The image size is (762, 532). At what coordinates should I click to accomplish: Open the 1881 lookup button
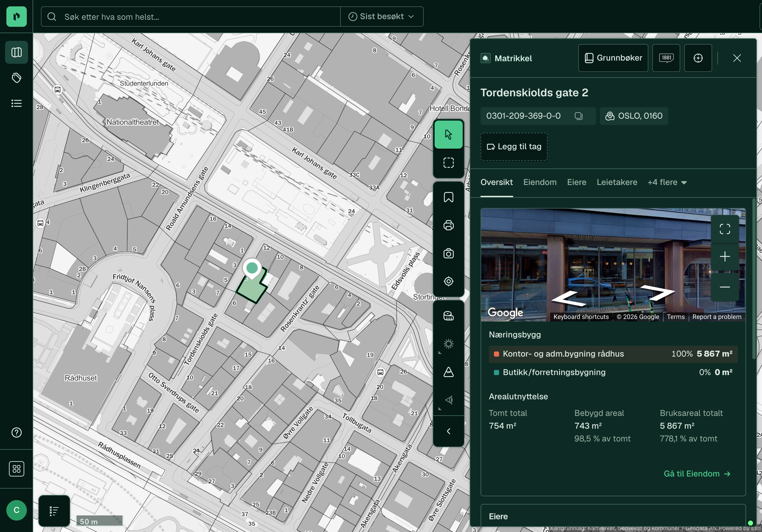pos(666,58)
